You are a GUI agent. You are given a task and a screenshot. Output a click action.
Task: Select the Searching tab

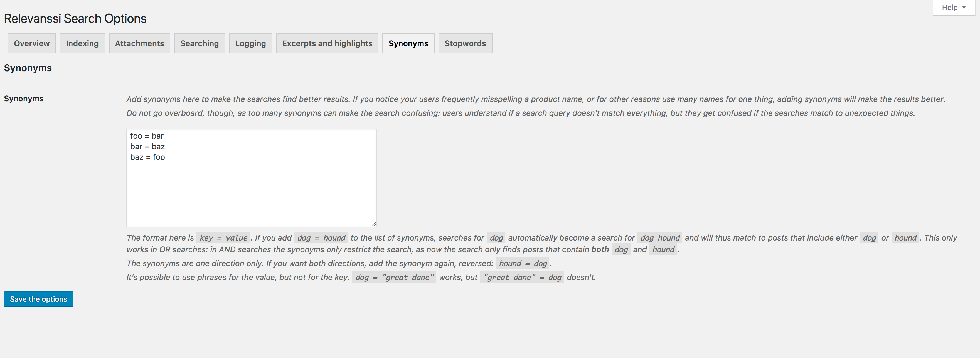tap(199, 43)
